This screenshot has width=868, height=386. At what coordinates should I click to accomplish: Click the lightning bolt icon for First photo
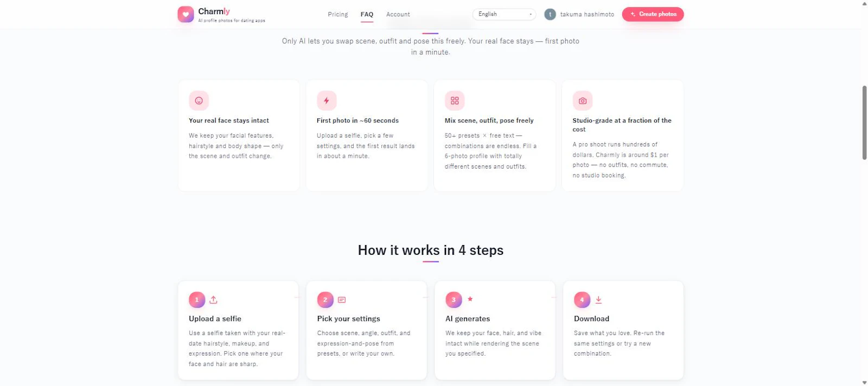pyautogui.click(x=327, y=100)
